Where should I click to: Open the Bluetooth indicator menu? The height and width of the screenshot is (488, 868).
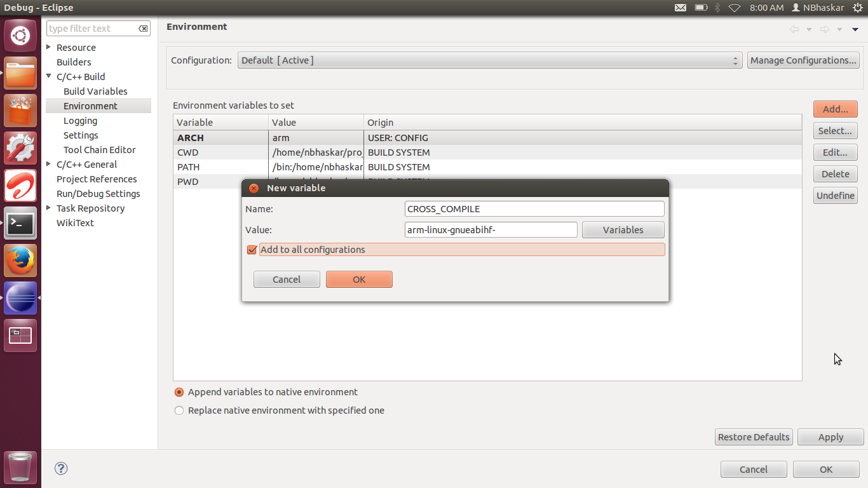(x=717, y=8)
